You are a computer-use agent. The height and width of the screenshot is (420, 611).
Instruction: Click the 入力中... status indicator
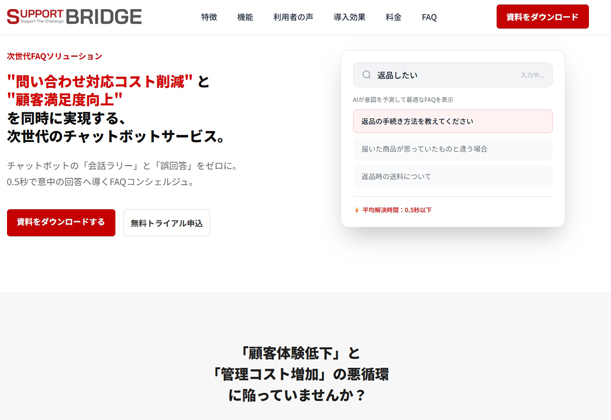point(532,75)
